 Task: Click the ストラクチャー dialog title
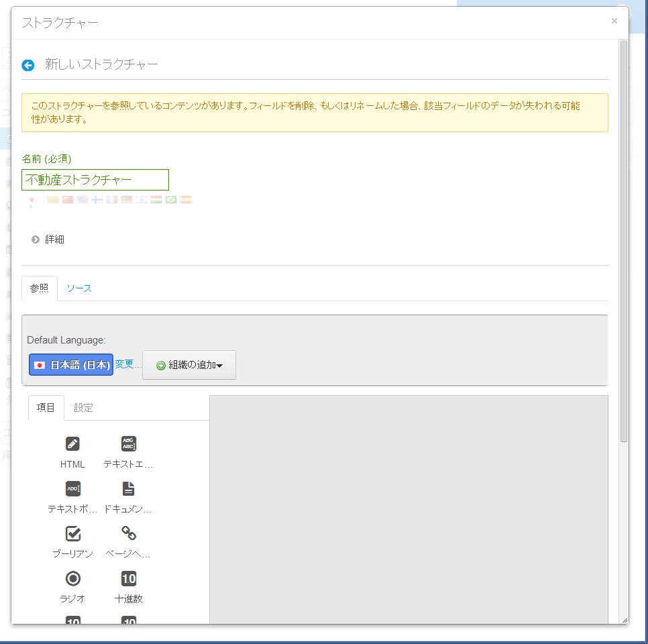pyautogui.click(x=60, y=23)
